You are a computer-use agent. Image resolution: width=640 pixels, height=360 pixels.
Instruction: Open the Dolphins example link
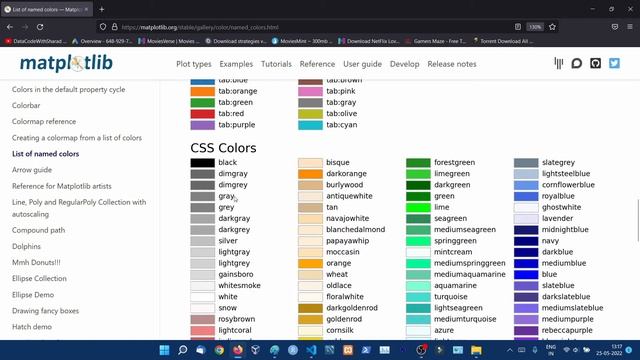coord(27,247)
